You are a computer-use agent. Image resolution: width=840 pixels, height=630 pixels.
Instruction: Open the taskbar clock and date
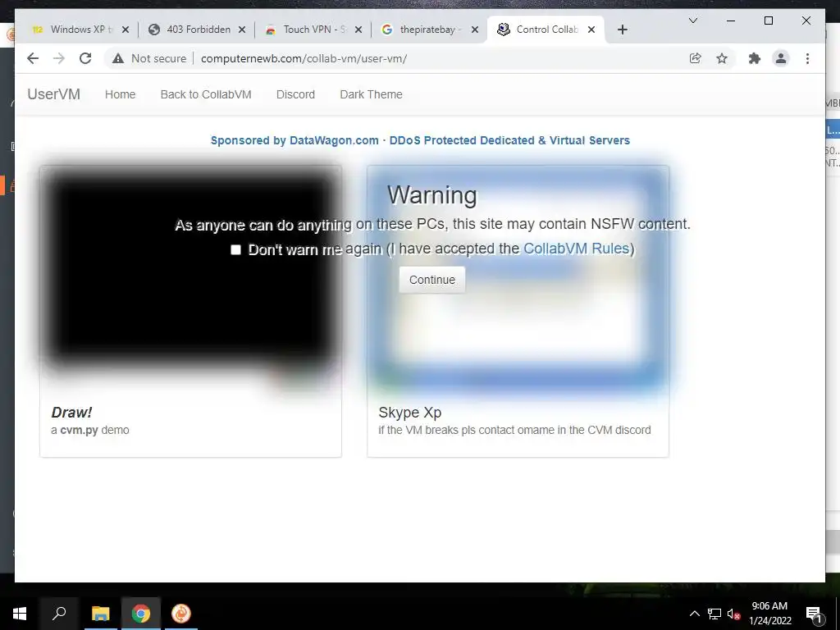tap(769, 614)
